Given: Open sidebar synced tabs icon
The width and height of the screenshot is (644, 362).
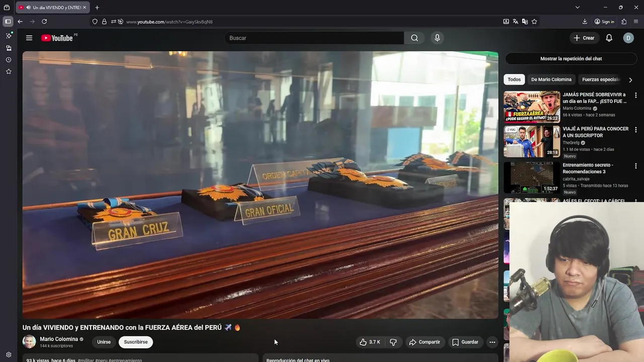Looking at the screenshot, I should point(9,48).
